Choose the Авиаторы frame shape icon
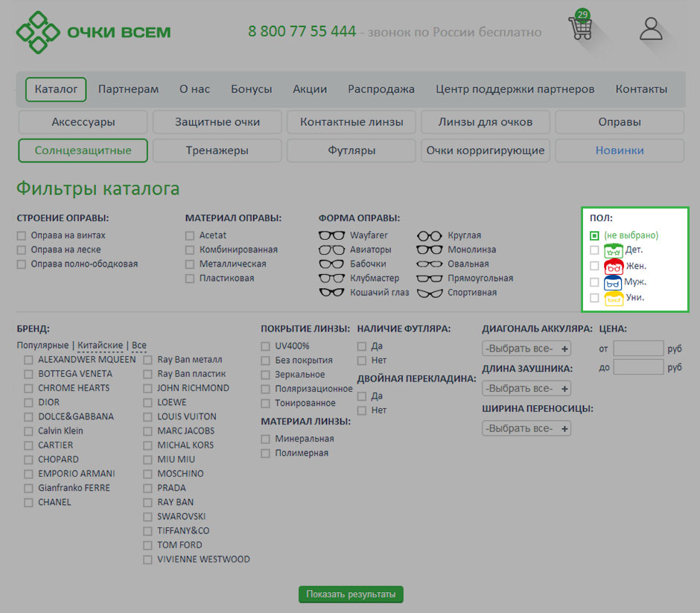The width and height of the screenshot is (700, 613). point(331,250)
